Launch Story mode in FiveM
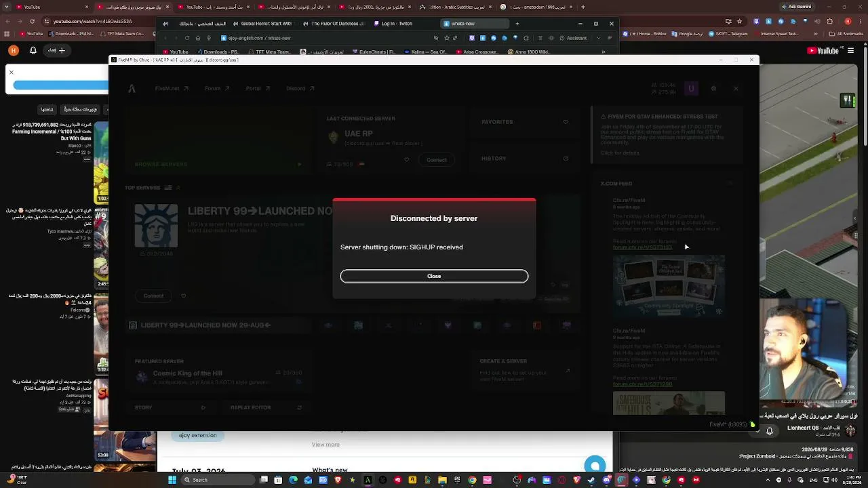Screen dimensions: 868x488 (170, 407)
